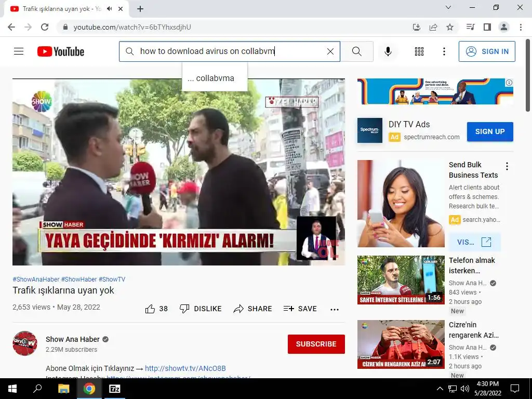The width and height of the screenshot is (532, 399).
Task: Open more actions ellipsis under video
Action: click(335, 309)
